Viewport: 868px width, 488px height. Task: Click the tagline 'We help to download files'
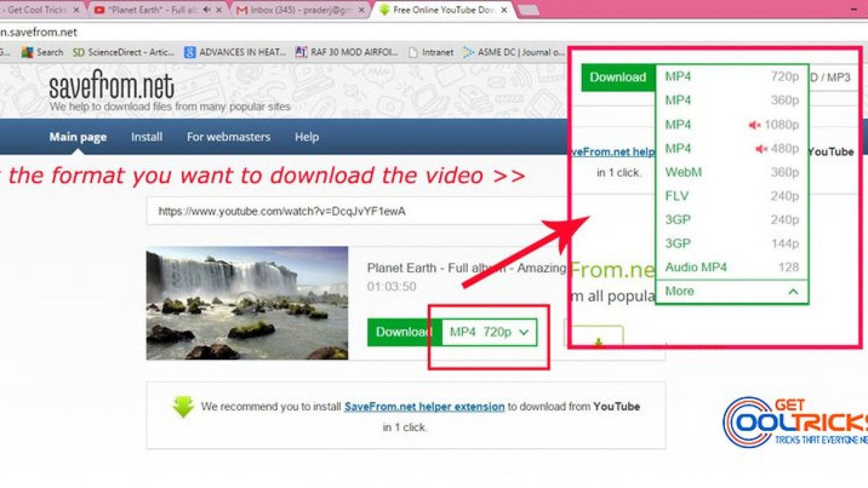[170, 107]
